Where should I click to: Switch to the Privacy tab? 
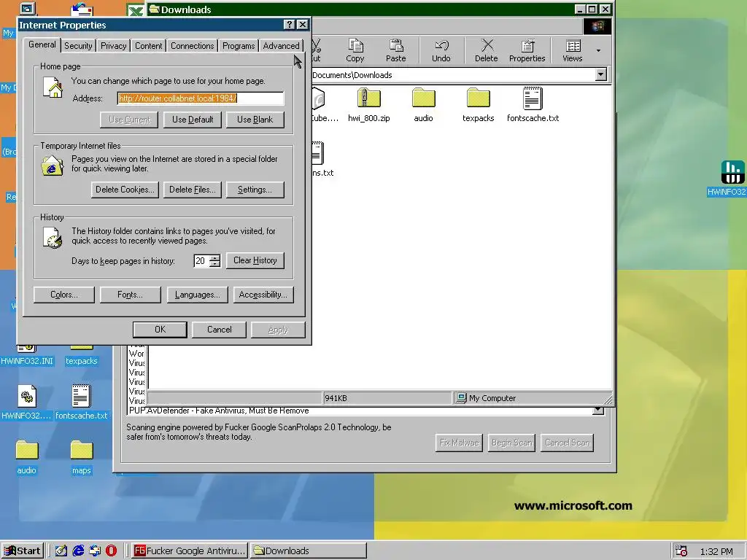pos(113,46)
